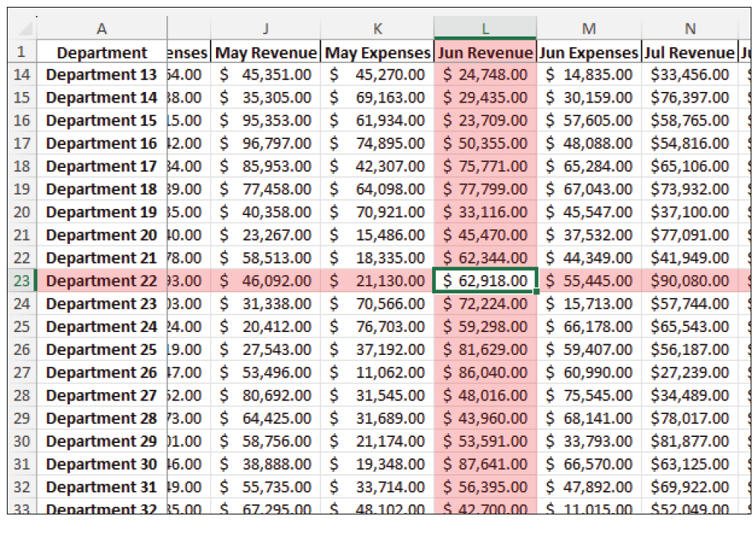The height and width of the screenshot is (538, 756).
Task: Select column L header
Action: pyautogui.click(x=484, y=29)
